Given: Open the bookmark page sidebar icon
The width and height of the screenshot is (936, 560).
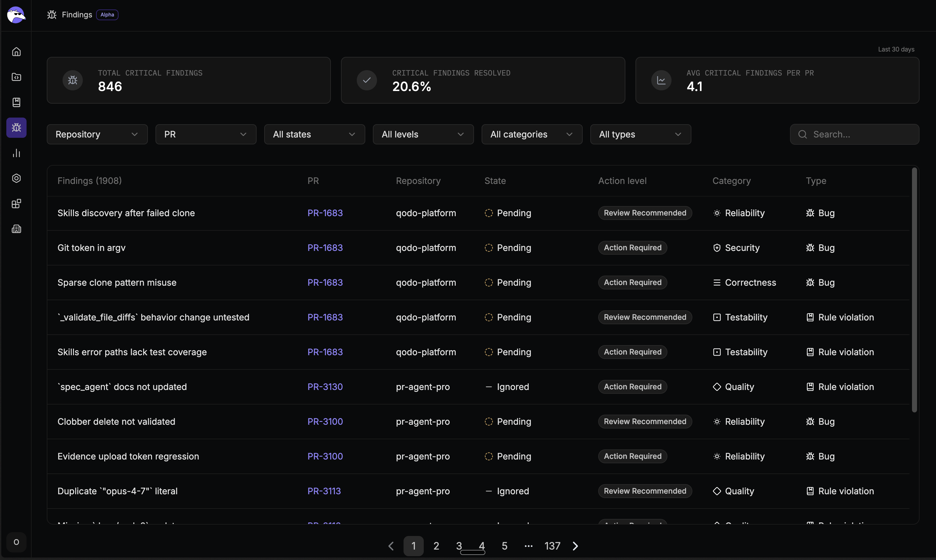Looking at the screenshot, I should pos(16,102).
